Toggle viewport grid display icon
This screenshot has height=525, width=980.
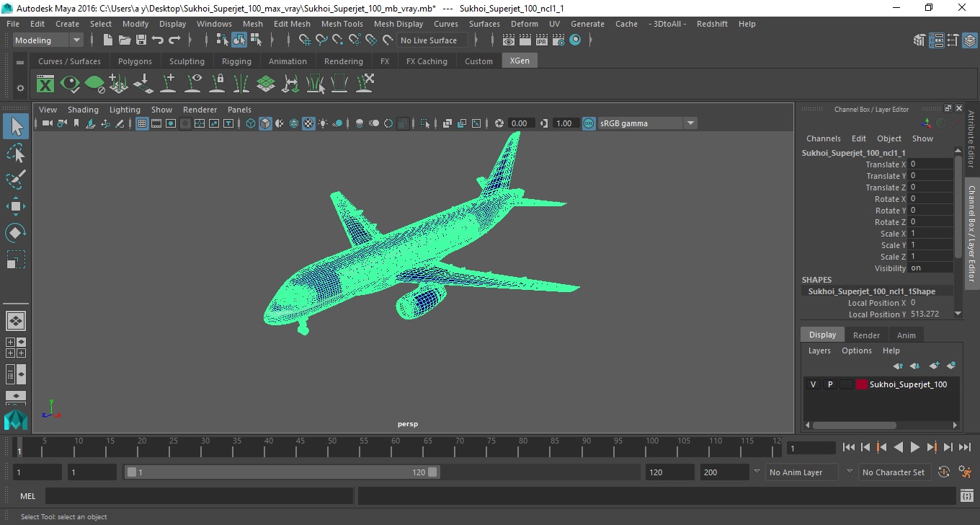142,123
